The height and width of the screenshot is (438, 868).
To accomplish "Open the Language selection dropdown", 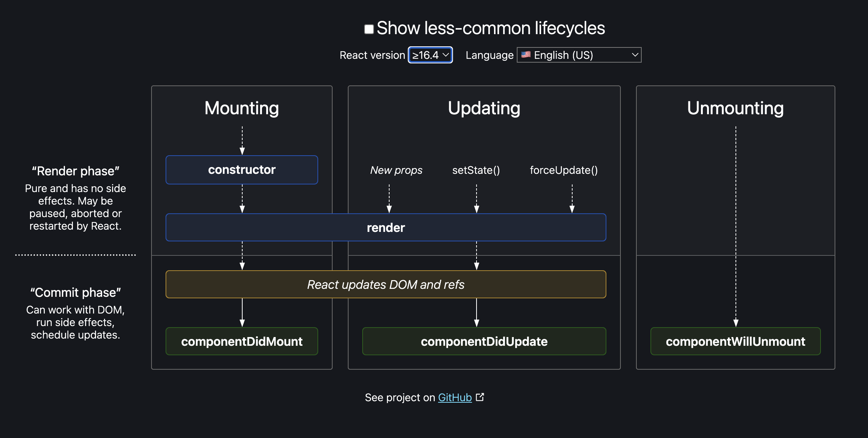I will [x=579, y=55].
